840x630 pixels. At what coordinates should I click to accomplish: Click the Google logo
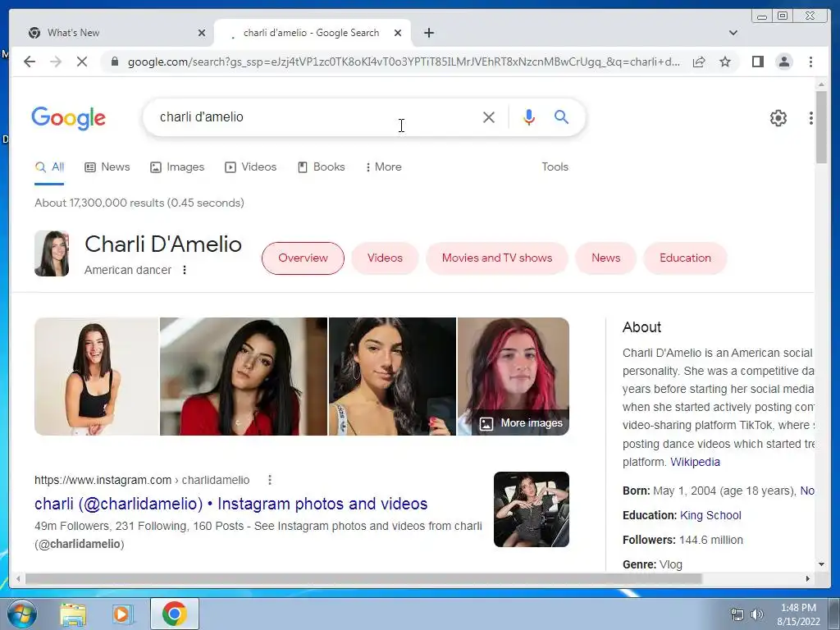(69, 118)
